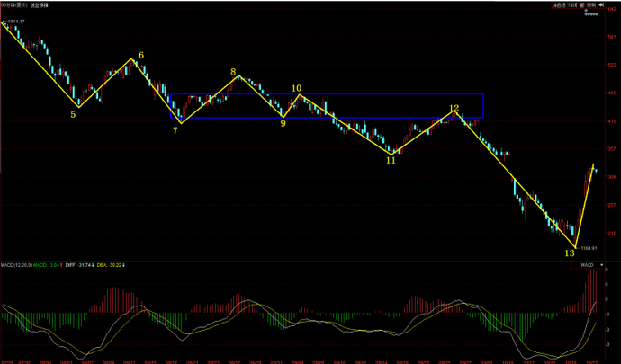Select the wave label 8 at the peak
Viewport: 621px width, 364px height.
point(233,73)
